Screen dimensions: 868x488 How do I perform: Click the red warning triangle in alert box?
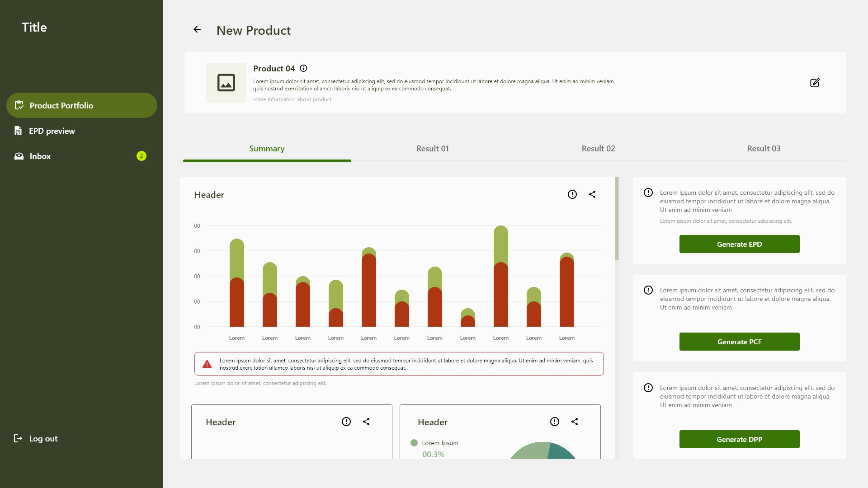pyautogui.click(x=207, y=364)
